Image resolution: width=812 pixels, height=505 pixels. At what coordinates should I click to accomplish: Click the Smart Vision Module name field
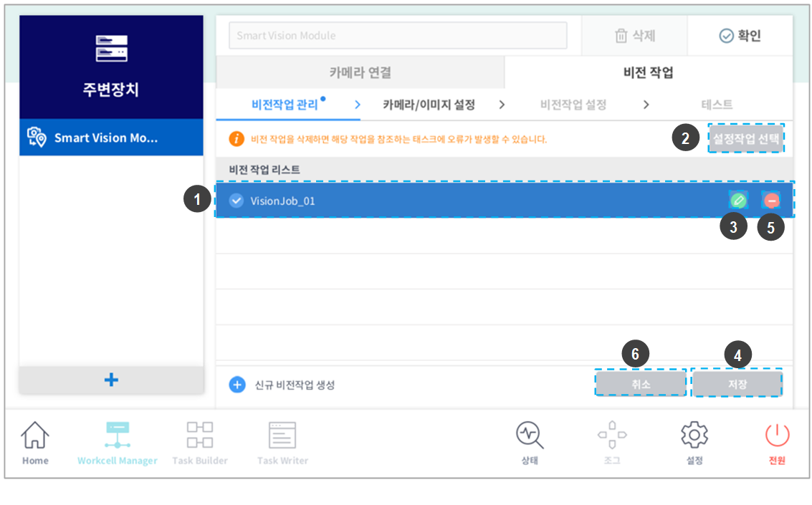point(398,35)
